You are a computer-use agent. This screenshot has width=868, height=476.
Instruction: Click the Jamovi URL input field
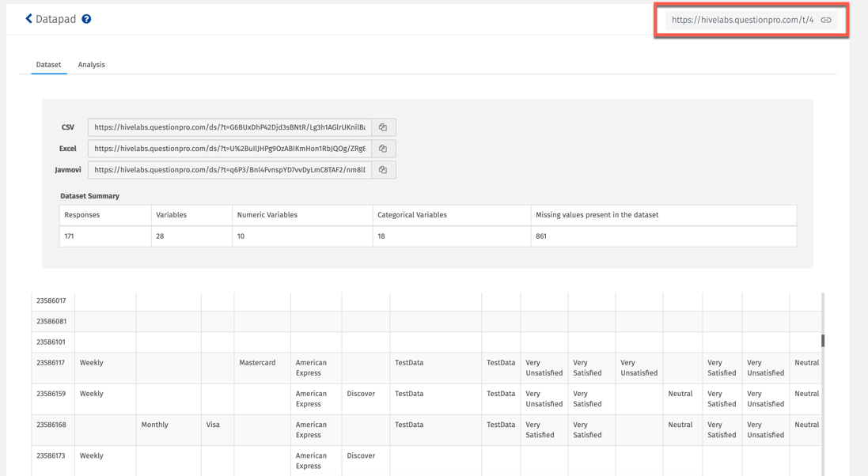pyautogui.click(x=229, y=170)
